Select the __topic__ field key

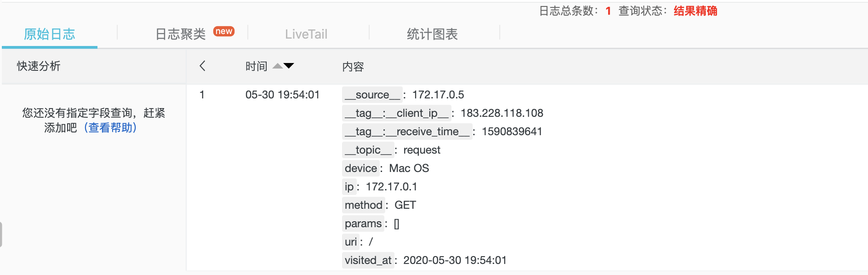click(x=368, y=150)
